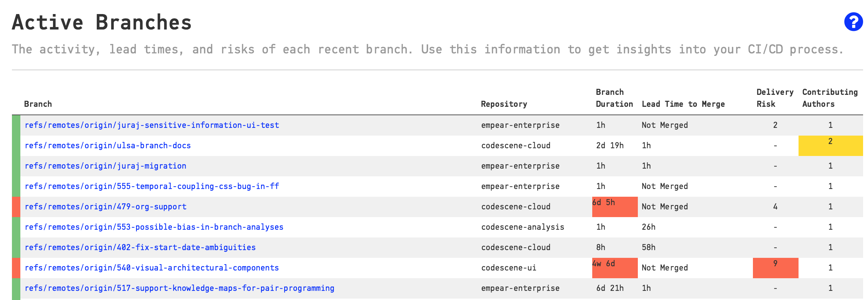Click the 26h lead time value
Viewport: 868px width, 300px height.
[x=648, y=227]
